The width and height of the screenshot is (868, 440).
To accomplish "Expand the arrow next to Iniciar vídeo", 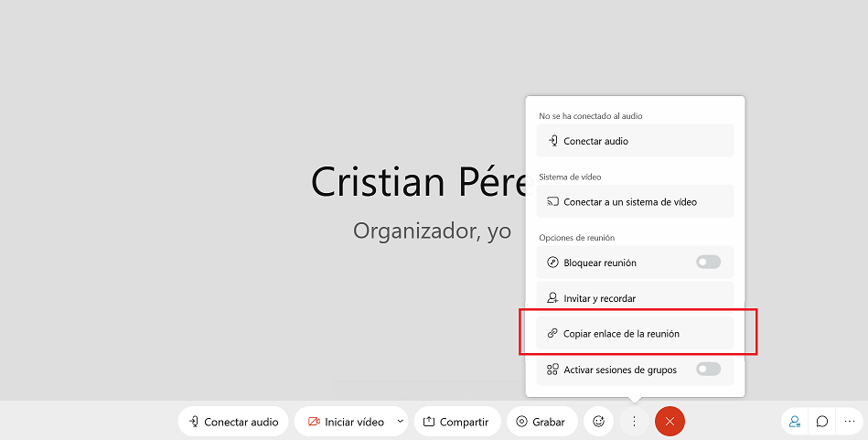I will 400,422.
